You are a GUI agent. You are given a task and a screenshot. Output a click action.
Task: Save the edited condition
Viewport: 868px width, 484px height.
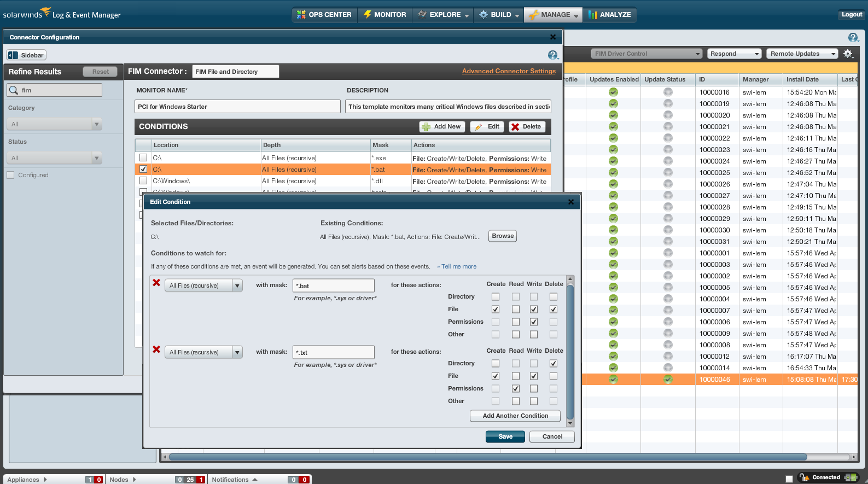pos(505,436)
